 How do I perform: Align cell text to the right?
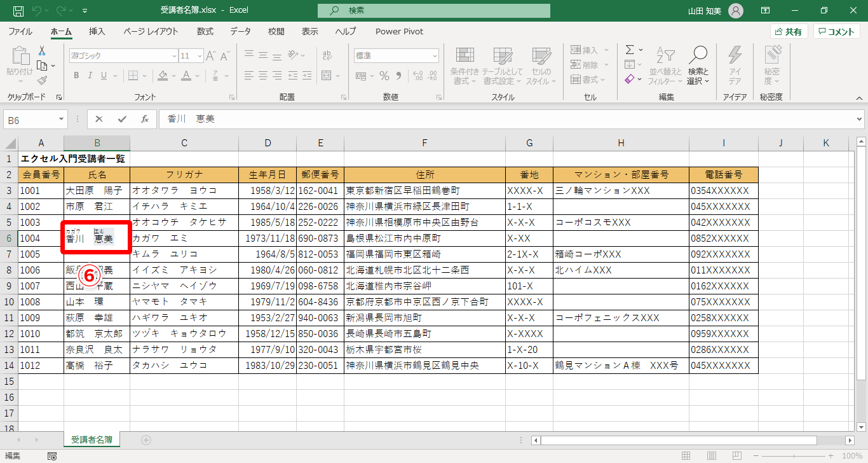[x=276, y=76]
